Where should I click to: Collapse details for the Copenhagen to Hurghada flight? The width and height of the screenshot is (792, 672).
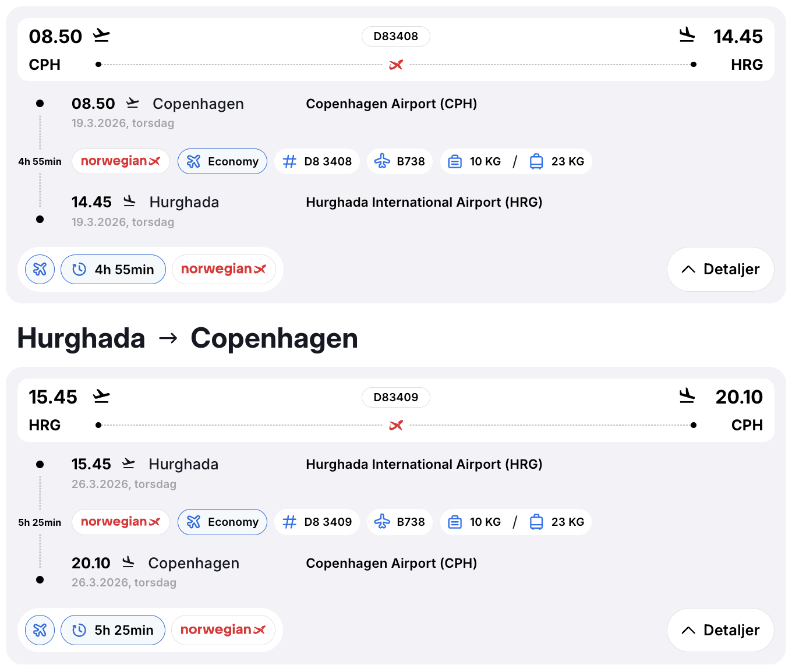[720, 270]
